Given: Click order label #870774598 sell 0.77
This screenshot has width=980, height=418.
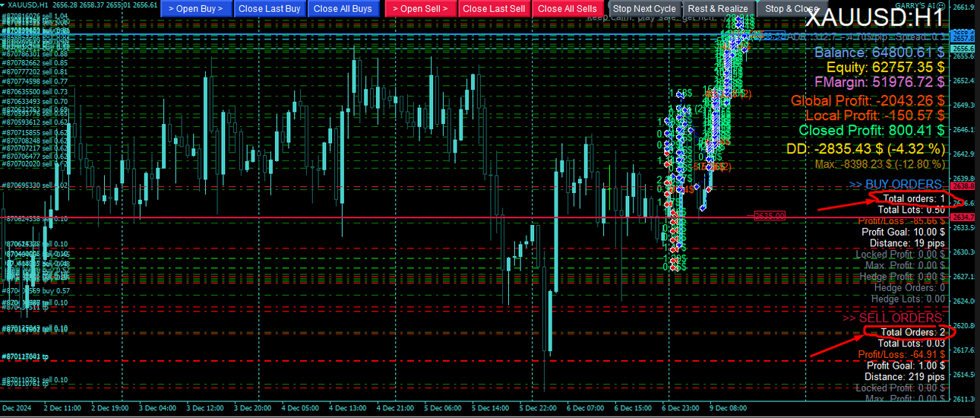Looking at the screenshot, I should (36, 81).
